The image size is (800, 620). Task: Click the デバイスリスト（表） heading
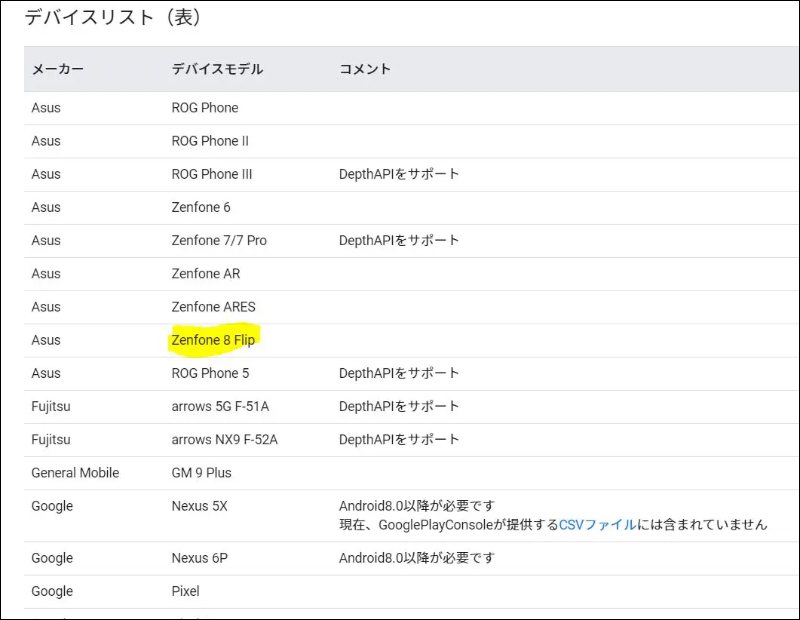113,16
